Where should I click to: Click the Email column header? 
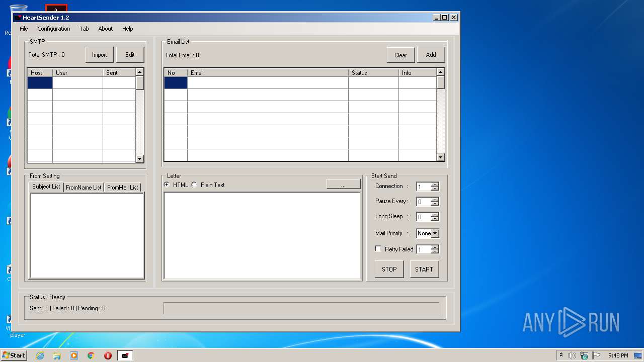coord(268,73)
